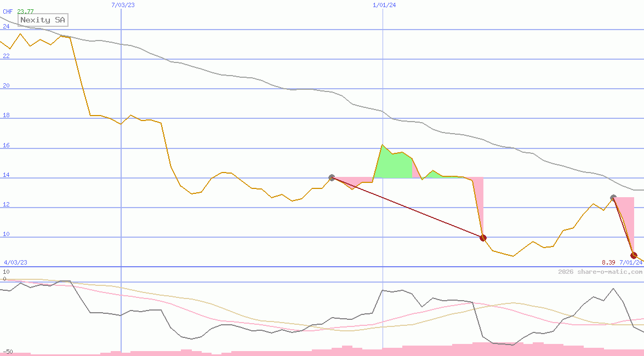Click the CHF currency label
The height and width of the screenshot is (356, 644).
(8, 11)
